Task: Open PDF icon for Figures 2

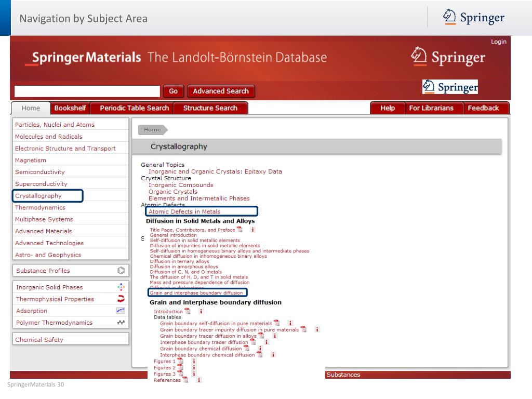Action: (x=180, y=367)
